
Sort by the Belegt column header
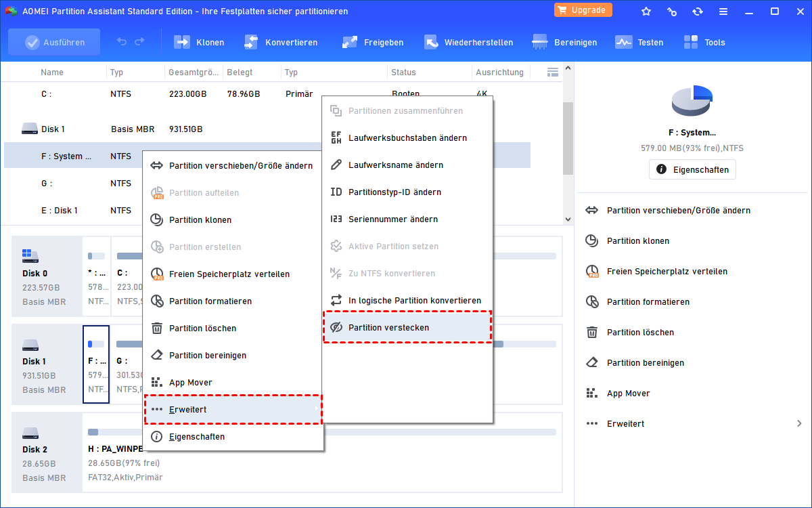[240, 72]
